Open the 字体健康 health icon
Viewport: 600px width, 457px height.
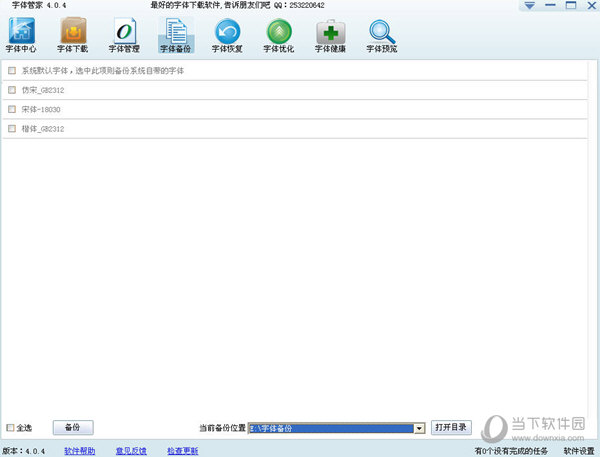(331, 35)
